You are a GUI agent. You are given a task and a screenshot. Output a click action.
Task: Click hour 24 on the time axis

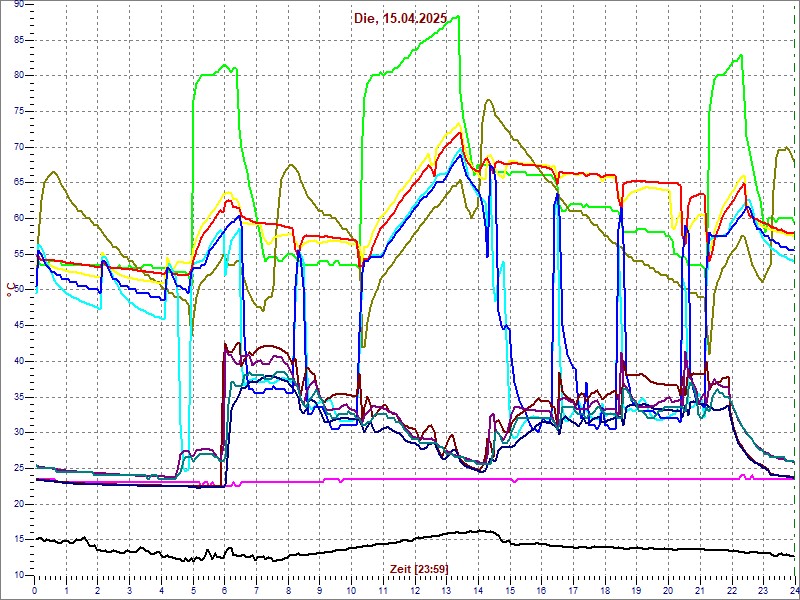pyautogui.click(x=794, y=590)
